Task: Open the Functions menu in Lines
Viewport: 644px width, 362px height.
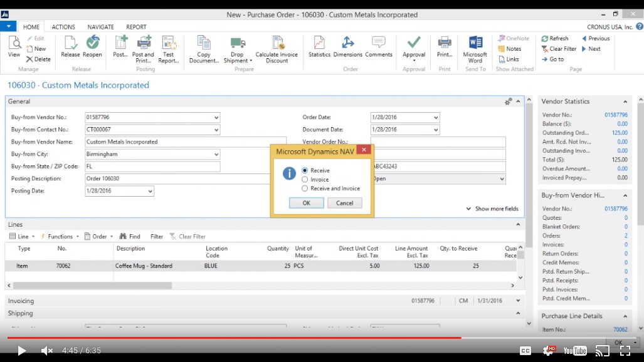Action: [60, 236]
